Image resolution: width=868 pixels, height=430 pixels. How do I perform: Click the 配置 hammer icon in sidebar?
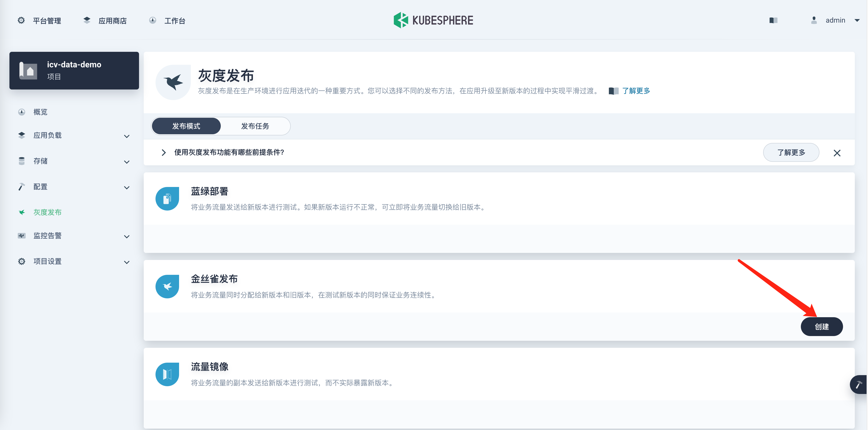[x=22, y=187]
